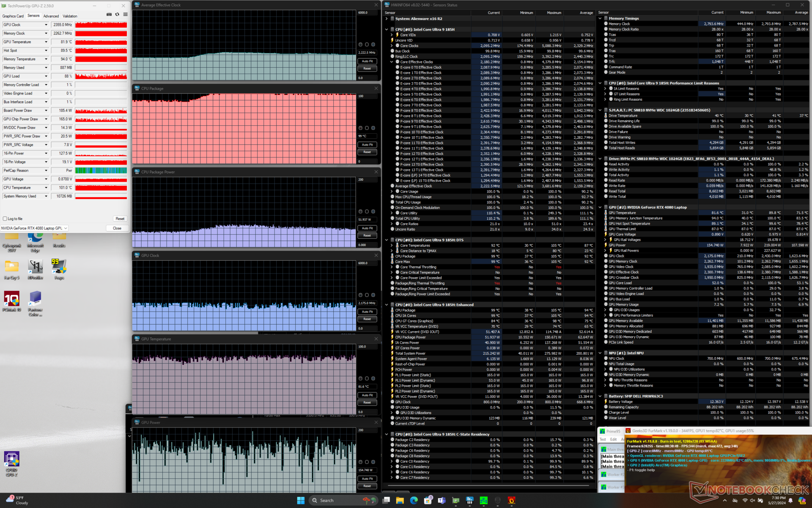This screenshot has height=508, width=812.
Task: Click the GPU-Z refresh sensors icon
Action: [117, 14]
